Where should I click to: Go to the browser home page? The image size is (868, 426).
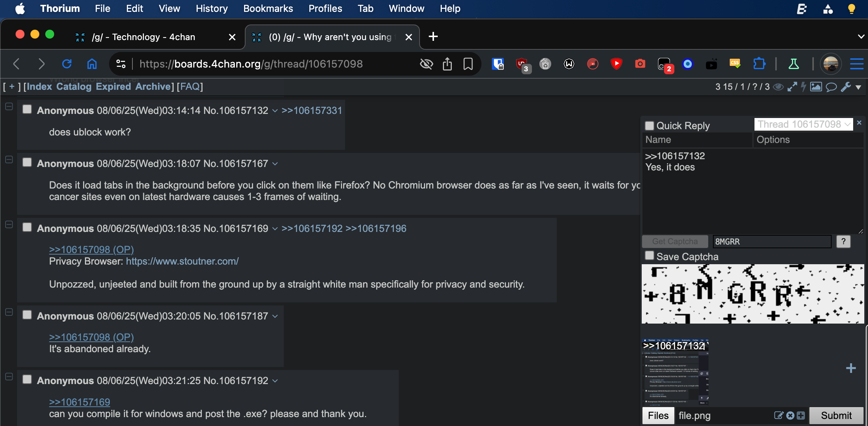click(92, 64)
